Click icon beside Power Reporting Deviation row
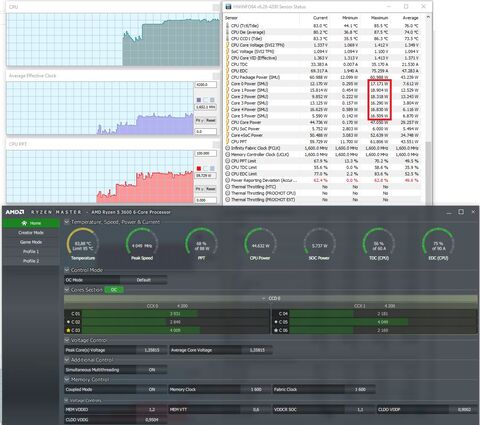 coord(228,180)
